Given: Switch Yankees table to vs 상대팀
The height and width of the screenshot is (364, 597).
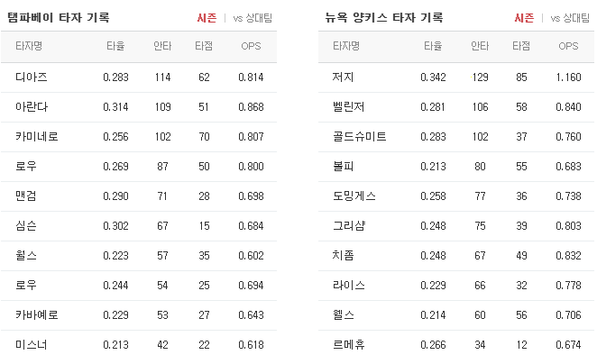Looking at the screenshot, I should [570, 18].
